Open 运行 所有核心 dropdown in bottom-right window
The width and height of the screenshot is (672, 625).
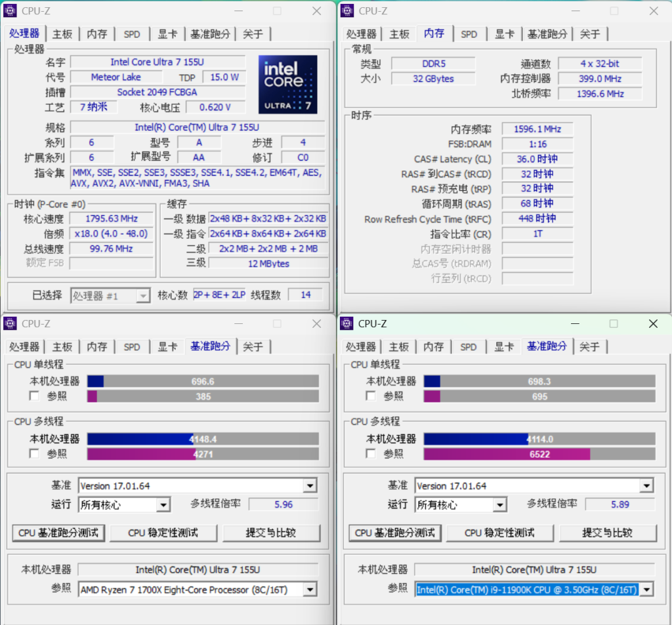(461, 504)
